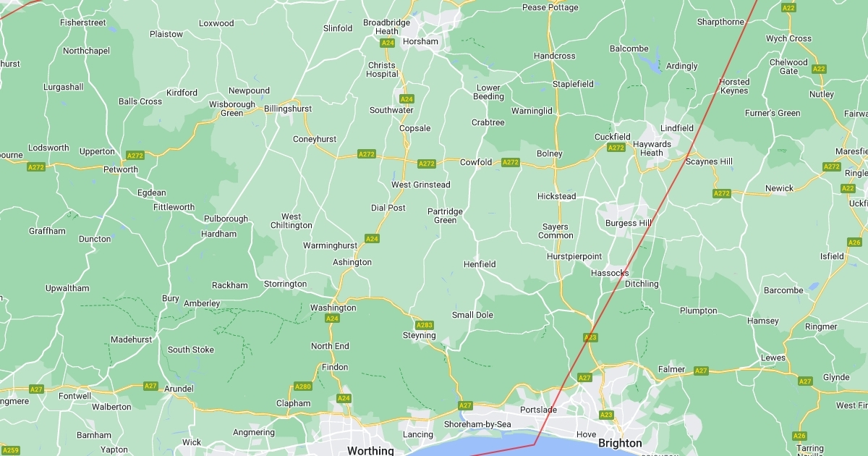Select the Brighton city label
Screen dimensions: 868x456
coord(620,443)
